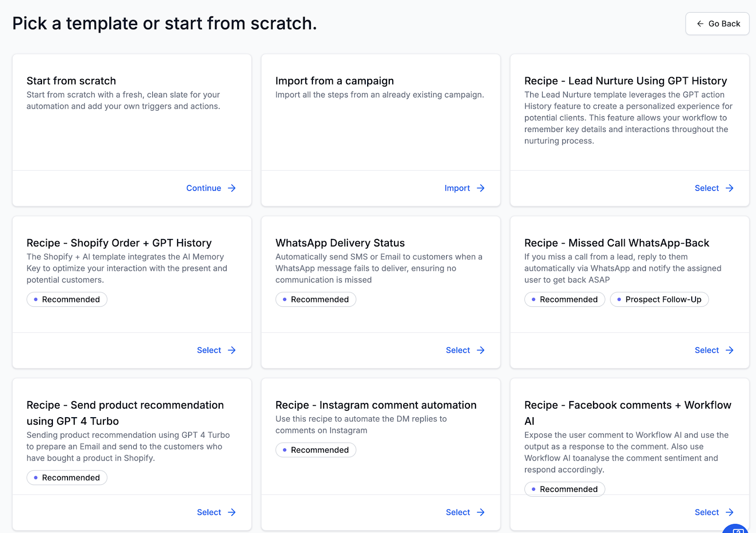The image size is (756, 533).
Task: Choose Select for Facebook comments + Workflow AI
Action: 706,513
